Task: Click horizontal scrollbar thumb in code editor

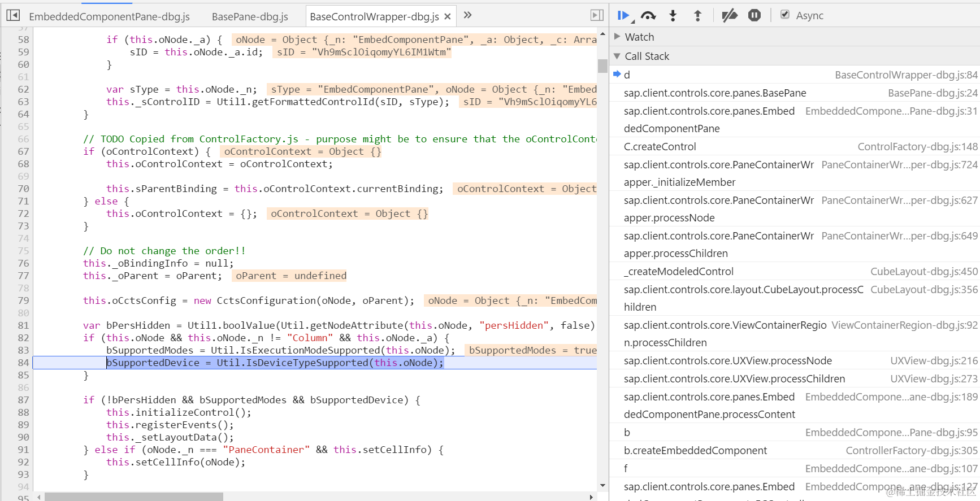Action: (134, 497)
